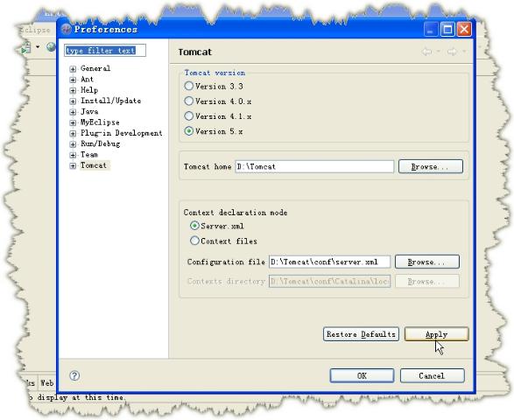
Task: Select Help in preferences tree
Action: click(89, 90)
